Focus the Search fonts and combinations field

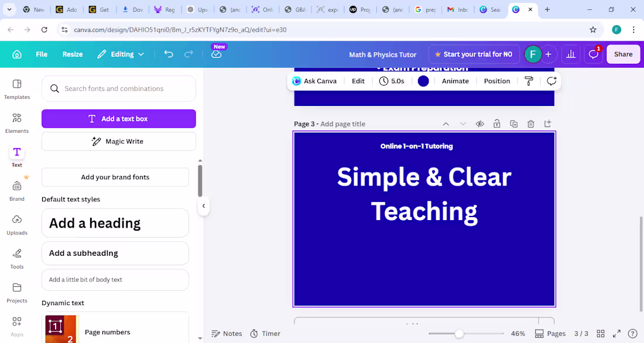[x=119, y=88]
